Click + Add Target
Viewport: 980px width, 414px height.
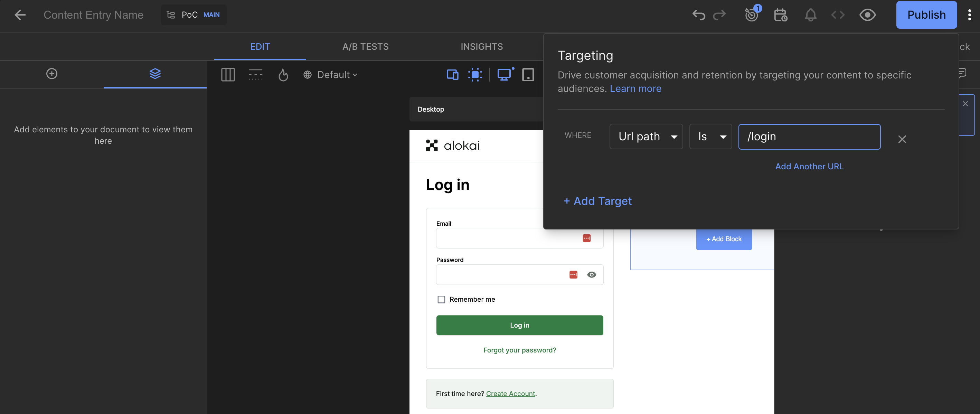pyautogui.click(x=597, y=201)
